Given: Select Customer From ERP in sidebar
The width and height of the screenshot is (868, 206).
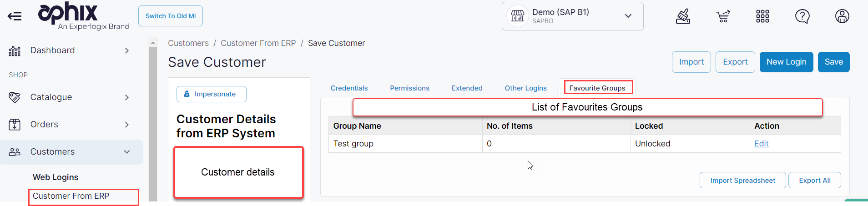Looking at the screenshot, I should click(x=71, y=196).
